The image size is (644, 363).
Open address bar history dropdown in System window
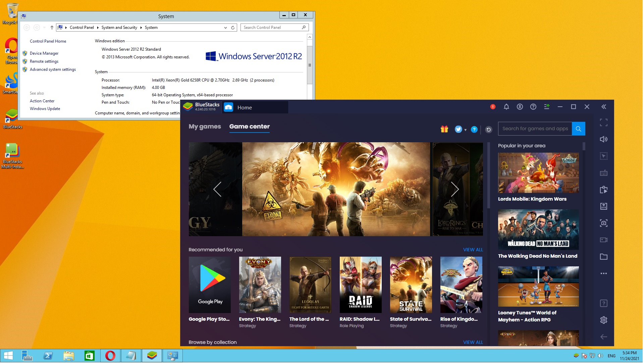click(225, 28)
